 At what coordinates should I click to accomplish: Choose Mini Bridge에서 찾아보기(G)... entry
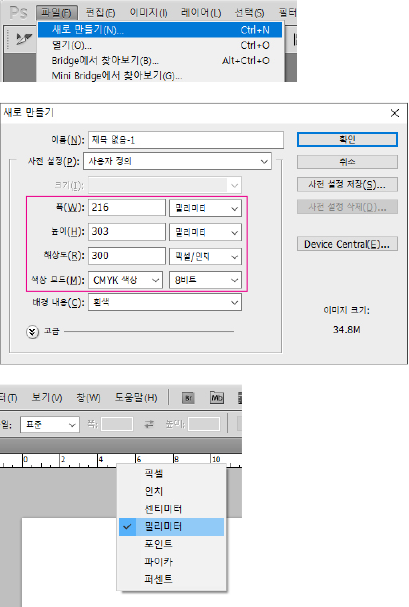coord(160,75)
